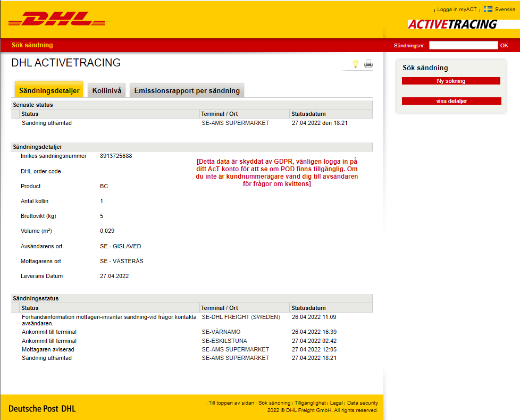This screenshot has width=520, height=420.
Task: Click Till toppen av sidan footer link
Action: (231, 403)
